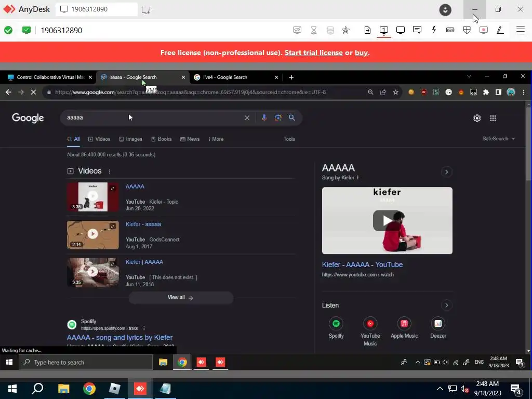This screenshot has height=399, width=532.
Task: Open AnyDesk display settings monitor icon
Action: click(401, 30)
